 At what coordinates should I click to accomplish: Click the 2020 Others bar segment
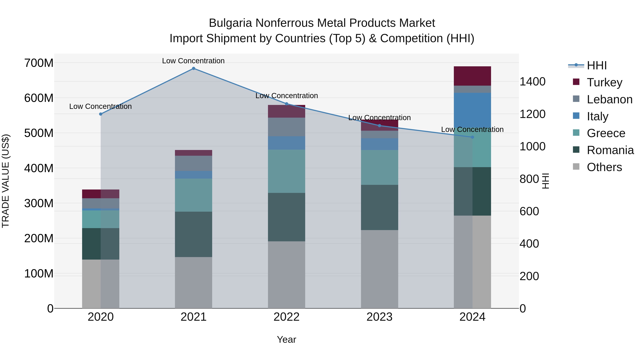point(101,284)
